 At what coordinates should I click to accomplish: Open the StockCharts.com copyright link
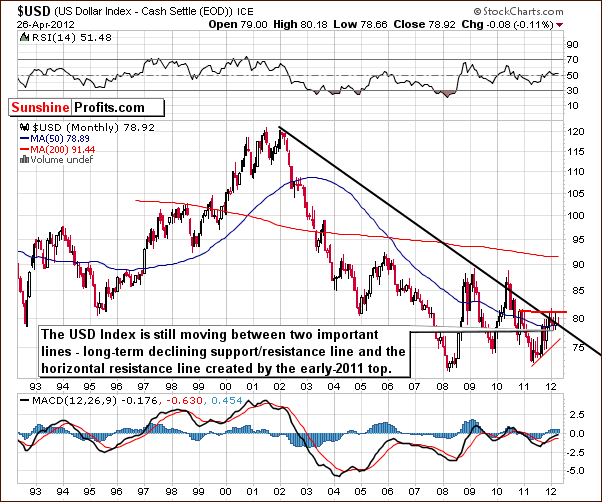518,11
